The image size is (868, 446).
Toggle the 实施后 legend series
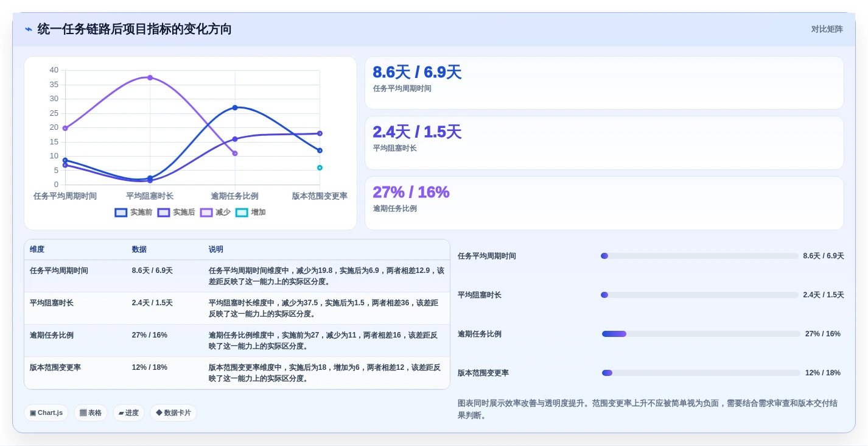coord(176,213)
